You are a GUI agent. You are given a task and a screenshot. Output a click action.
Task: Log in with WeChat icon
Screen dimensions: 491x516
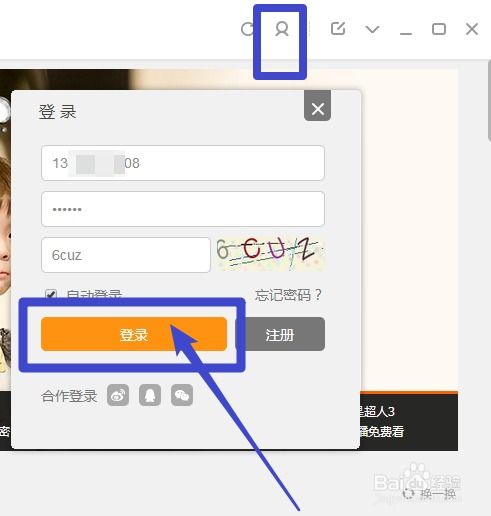[182, 395]
